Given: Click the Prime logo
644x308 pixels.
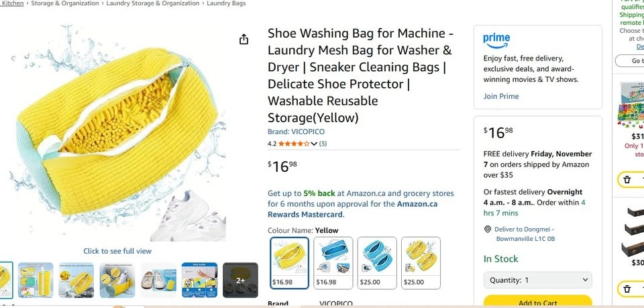Looking at the screenshot, I should coord(496,40).
